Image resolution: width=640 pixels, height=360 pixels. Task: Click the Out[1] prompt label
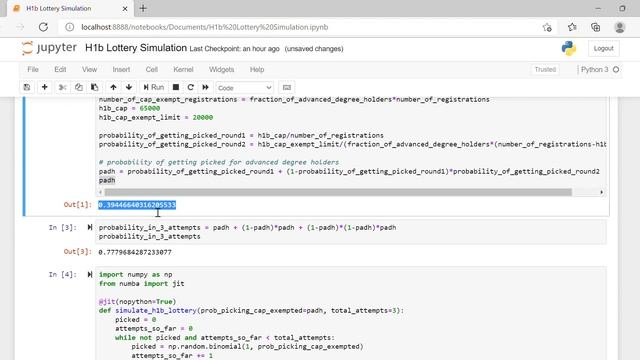point(78,204)
